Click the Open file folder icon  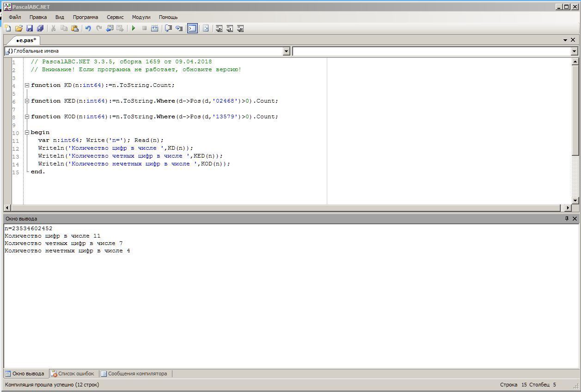tap(18, 29)
